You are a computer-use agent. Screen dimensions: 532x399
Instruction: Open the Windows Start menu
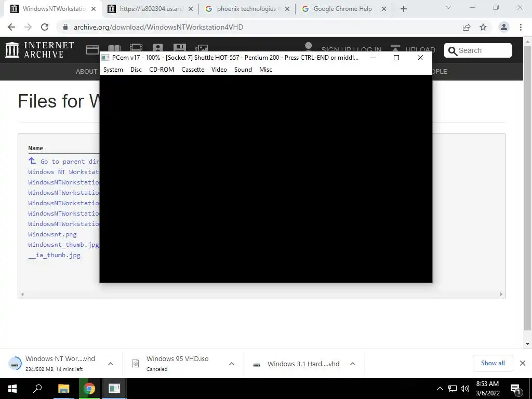point(12,389)
